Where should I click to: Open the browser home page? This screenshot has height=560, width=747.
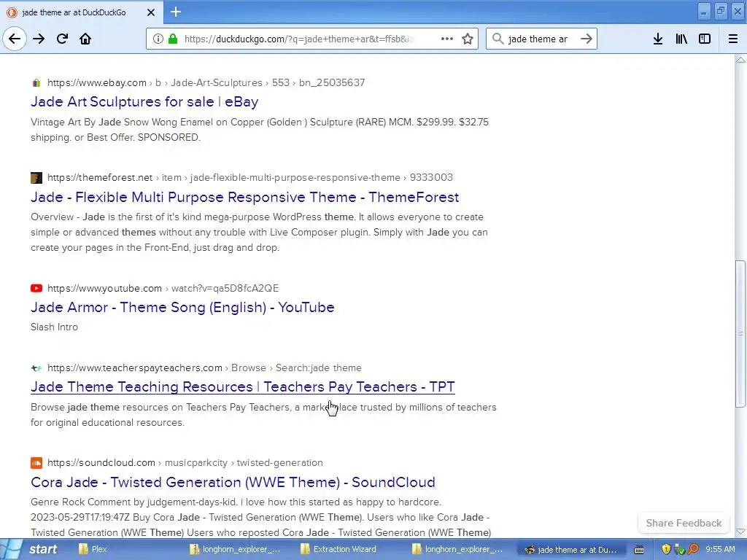pyautogui.click(x=85, y=39)
